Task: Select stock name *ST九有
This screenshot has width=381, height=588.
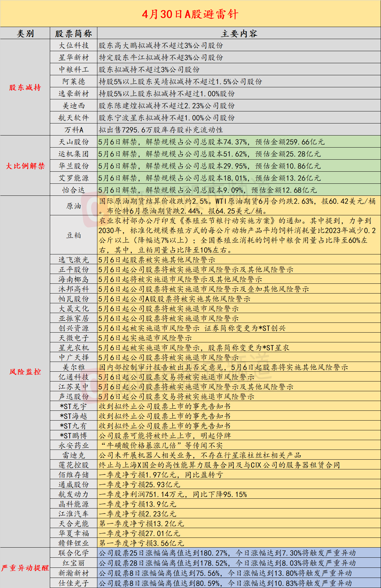Action: tap(74, 426)
